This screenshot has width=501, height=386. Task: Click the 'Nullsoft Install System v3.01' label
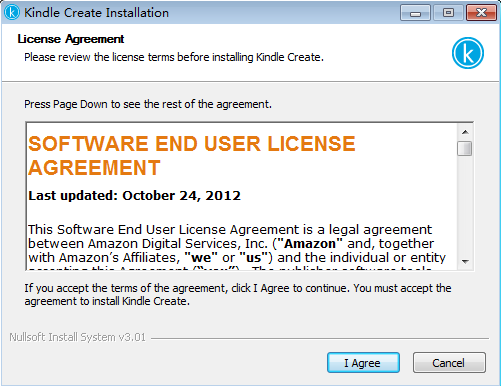[77, 337]
